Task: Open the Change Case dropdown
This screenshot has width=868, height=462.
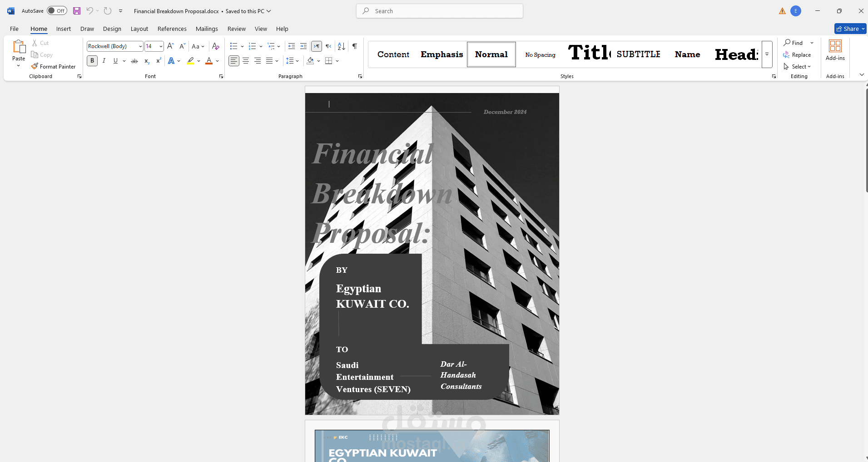Action: click(198, 46)
